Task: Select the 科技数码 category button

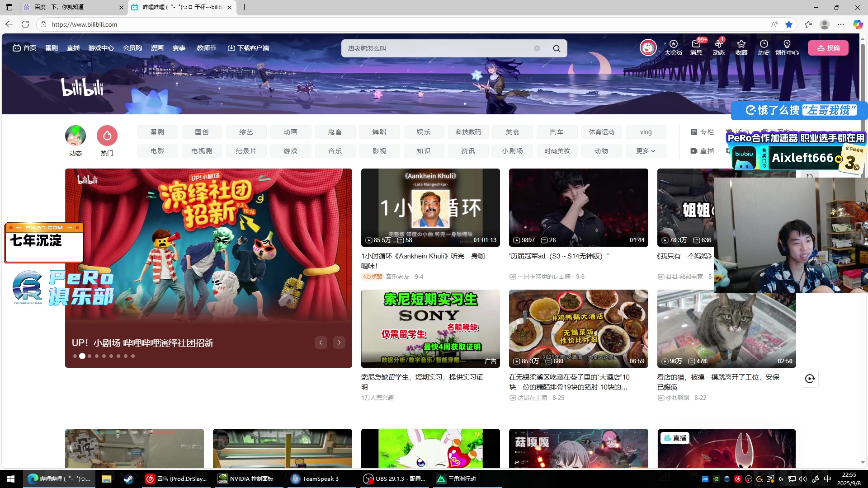Action: point(468,132)
